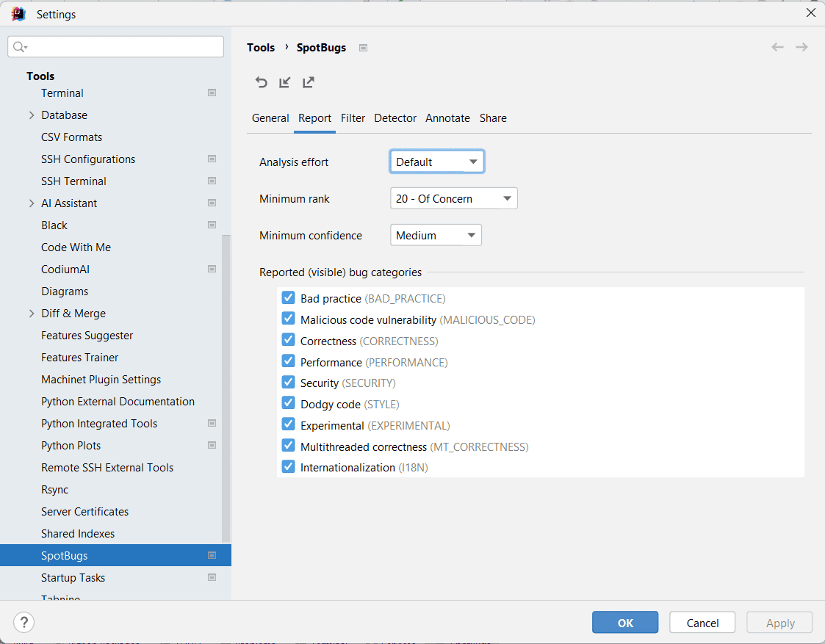Disable the Security bug category checkbox
Image resolution: width=825 pixels, height=644 pixels.
pyautogui.click(x=288, y=383)
